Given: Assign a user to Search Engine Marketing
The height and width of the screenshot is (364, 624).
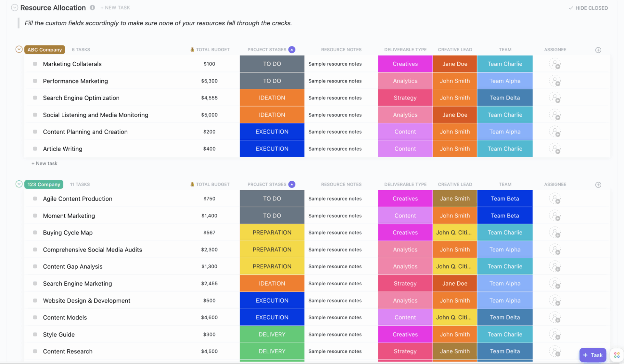Looking at the screenshot, I should pos(555,283).
